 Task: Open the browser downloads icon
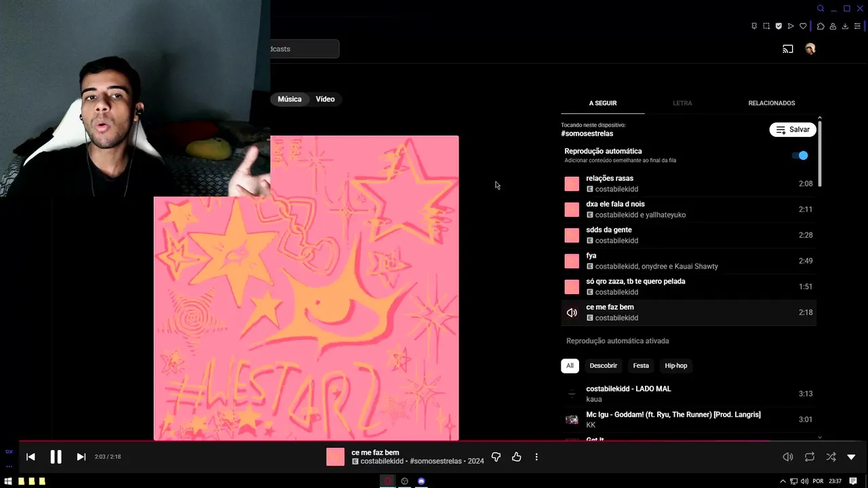845,26
